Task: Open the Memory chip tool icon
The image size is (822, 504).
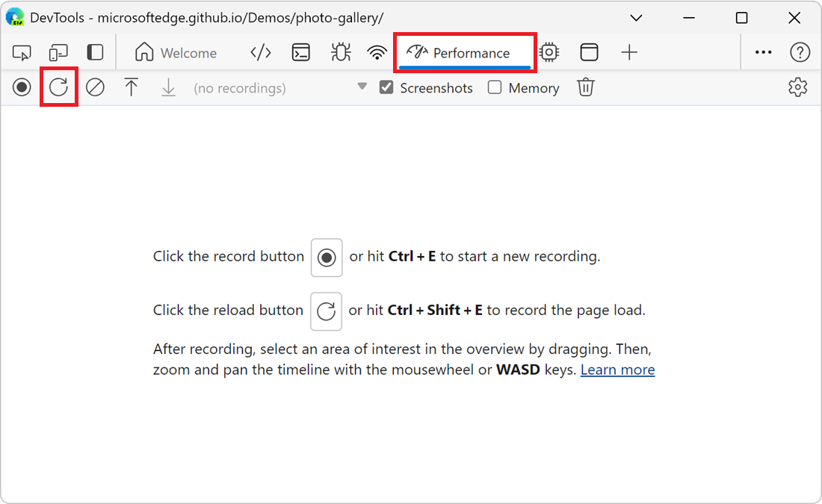Action: tap(549, 53)
